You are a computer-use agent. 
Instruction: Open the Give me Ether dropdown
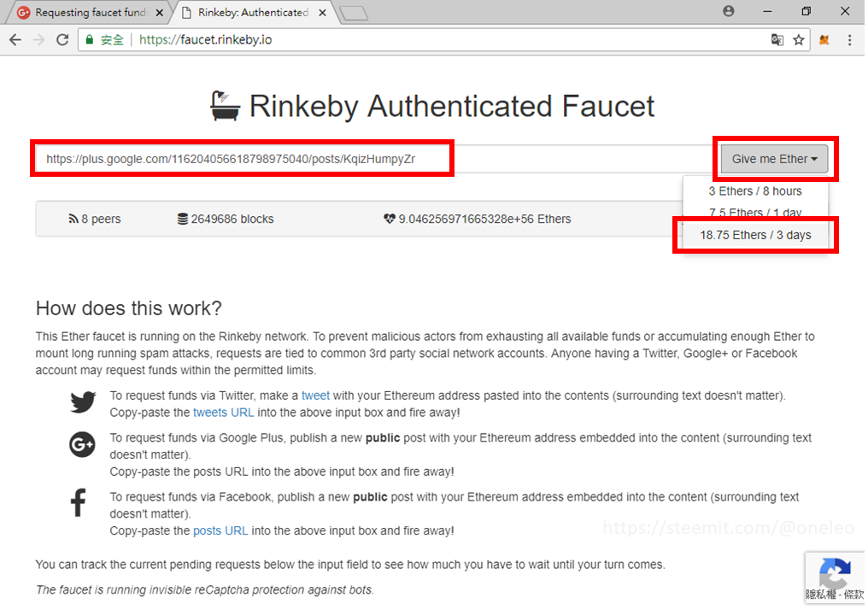coord(774,159)
